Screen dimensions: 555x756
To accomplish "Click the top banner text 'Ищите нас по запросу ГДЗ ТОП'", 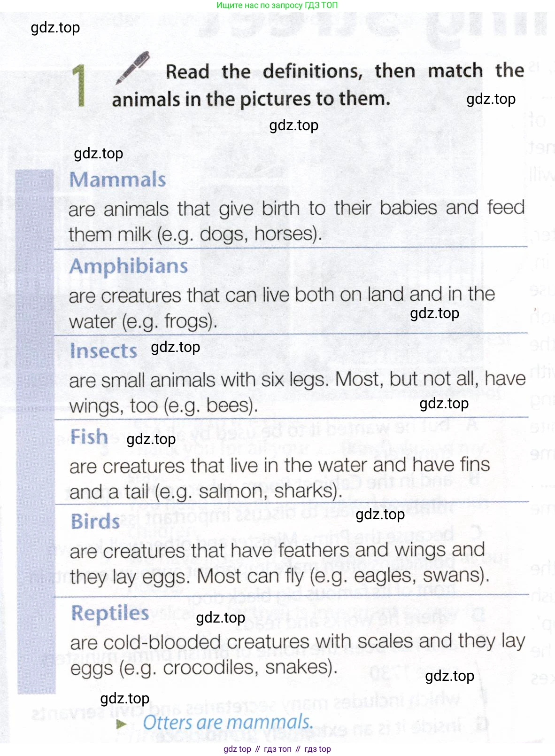I will click(x=277, y=6).
